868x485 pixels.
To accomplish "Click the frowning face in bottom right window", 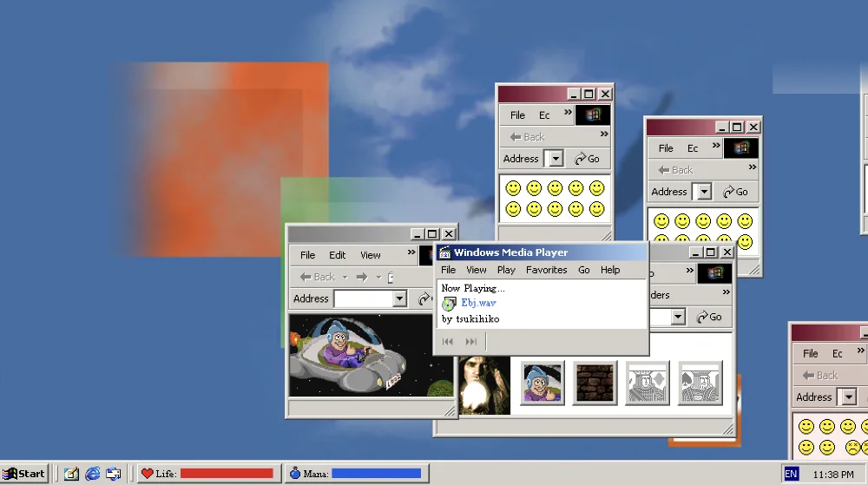I will [853, 448].
